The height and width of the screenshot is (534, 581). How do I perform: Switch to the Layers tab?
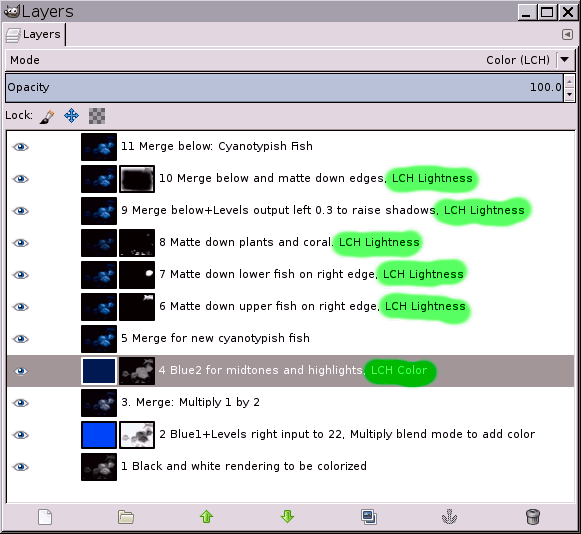tap(34, 34)
